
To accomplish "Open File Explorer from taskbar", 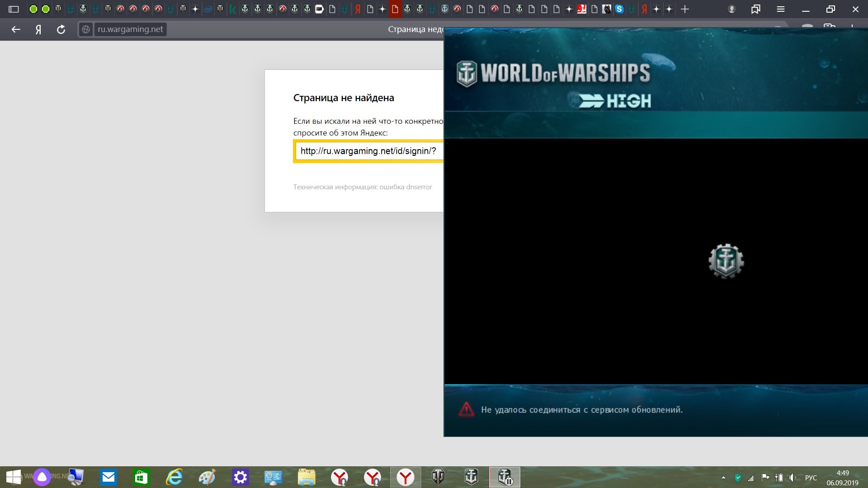I will click(x=307, y=477).
